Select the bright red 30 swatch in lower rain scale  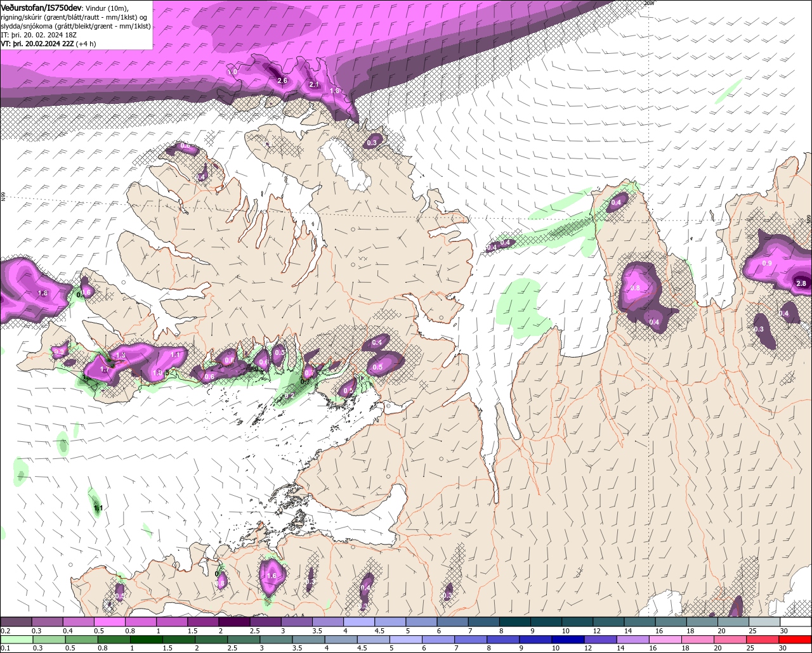(796, 639)
